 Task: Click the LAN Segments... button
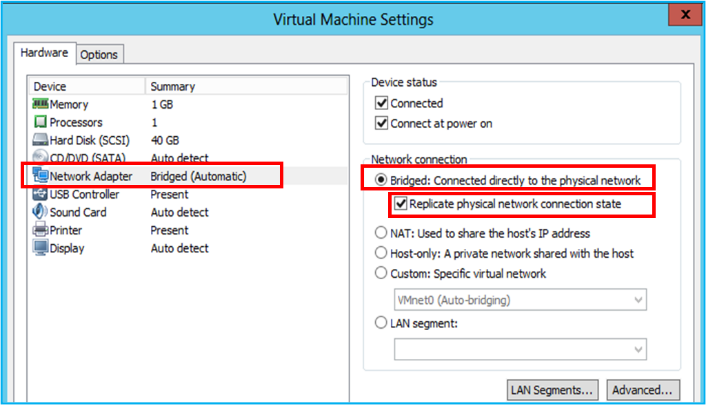pyautogui.click(x=553, y=389)
